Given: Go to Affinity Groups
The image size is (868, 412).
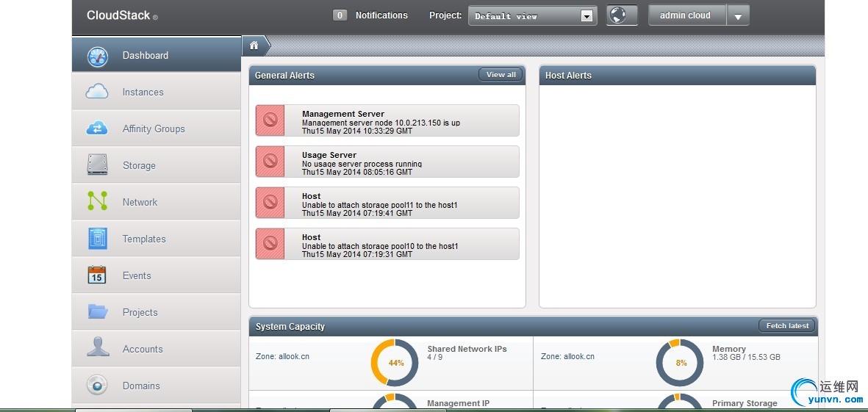Looking at the screenshot, I should pos(157,129).
